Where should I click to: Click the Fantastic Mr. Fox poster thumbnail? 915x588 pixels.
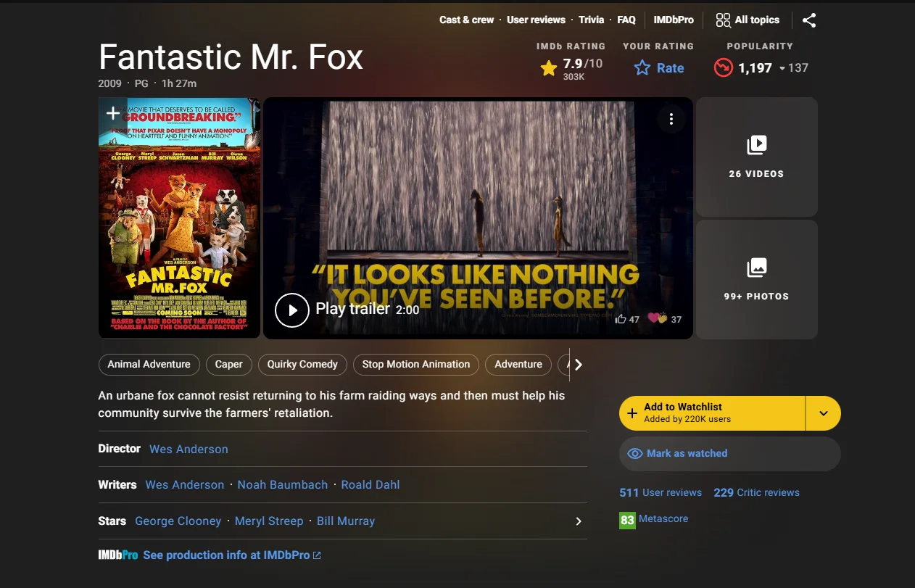(178, 218)
